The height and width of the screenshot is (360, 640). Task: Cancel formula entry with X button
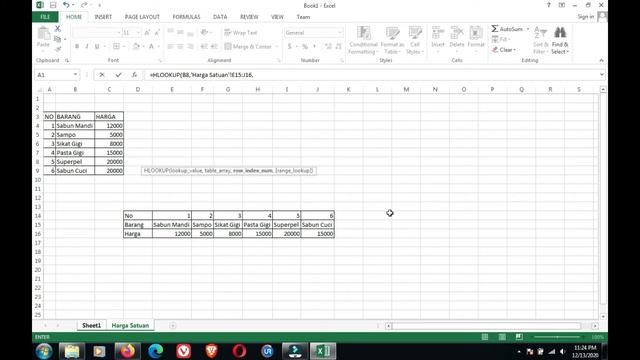tap(102, 75)
